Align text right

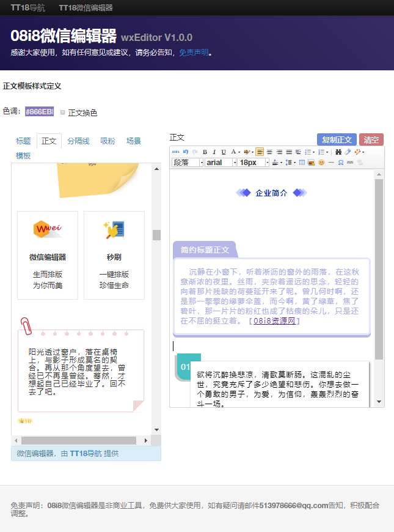point(279,152)
